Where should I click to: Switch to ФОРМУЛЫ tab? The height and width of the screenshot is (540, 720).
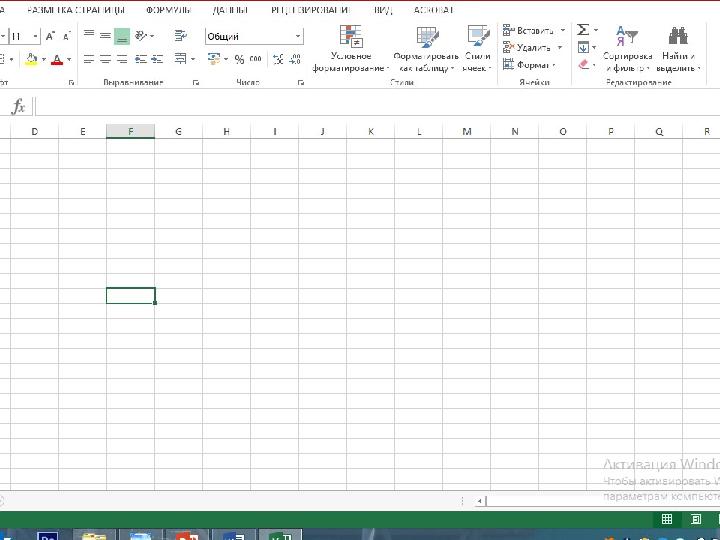[x=168, y=10]
